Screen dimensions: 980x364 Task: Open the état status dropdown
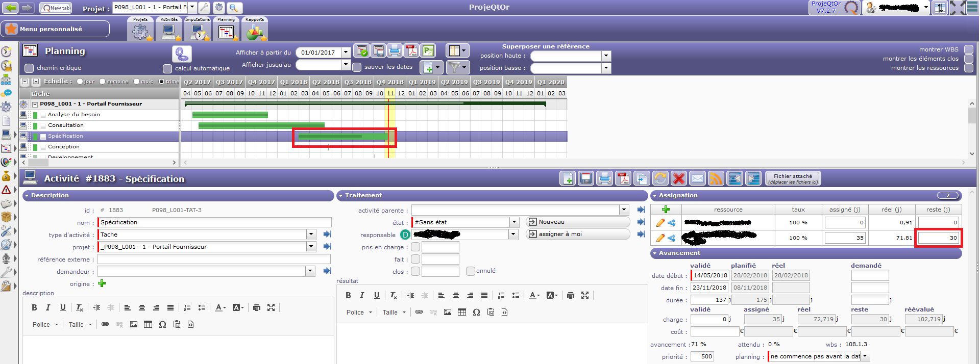coord(514,222)
